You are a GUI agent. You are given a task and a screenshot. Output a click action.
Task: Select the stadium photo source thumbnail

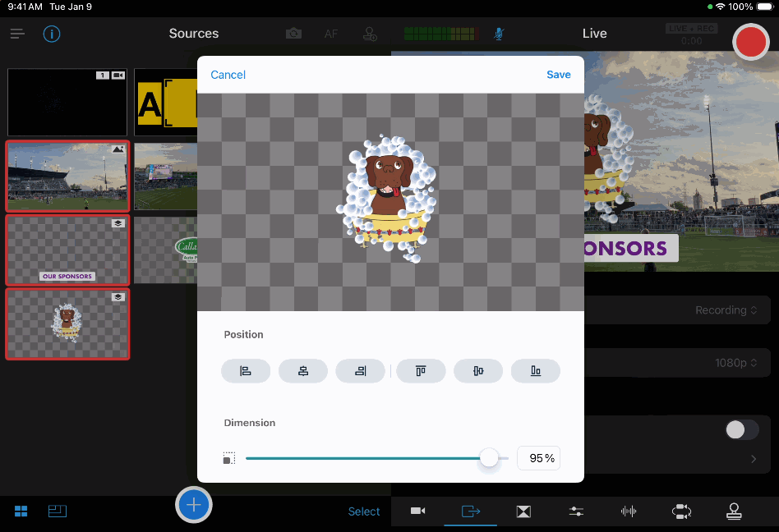pos(67,177)
